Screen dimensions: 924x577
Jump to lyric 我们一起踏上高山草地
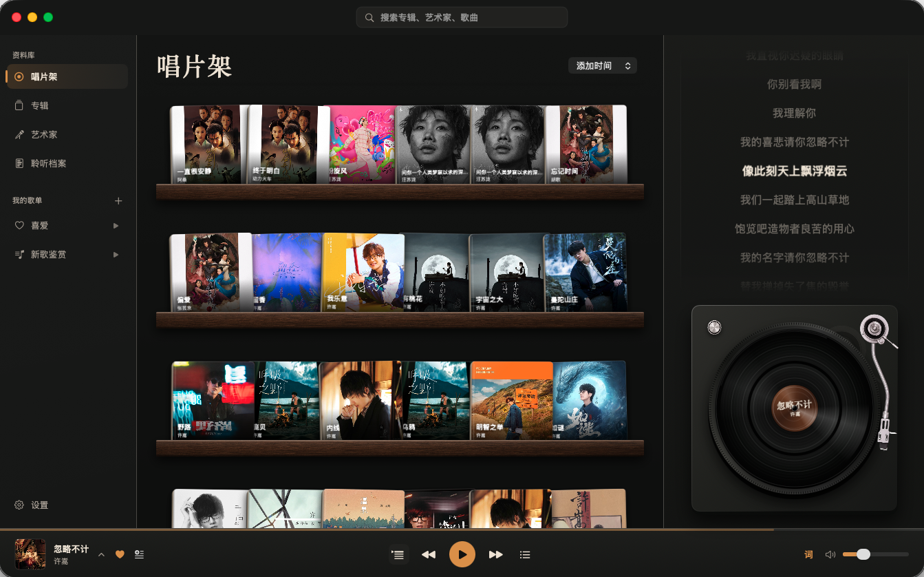click(x=794, y=200)
